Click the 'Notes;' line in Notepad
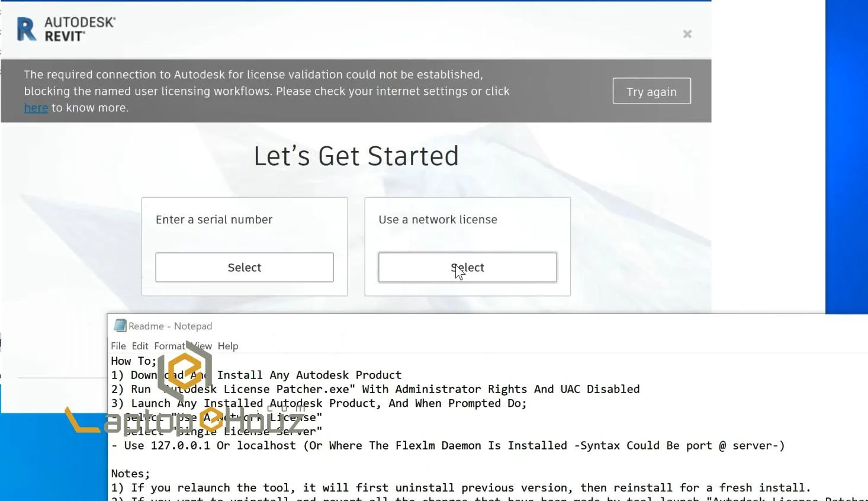Image resolution: width=868 pixels, height=501 pixels. click(x=130, y=474)
